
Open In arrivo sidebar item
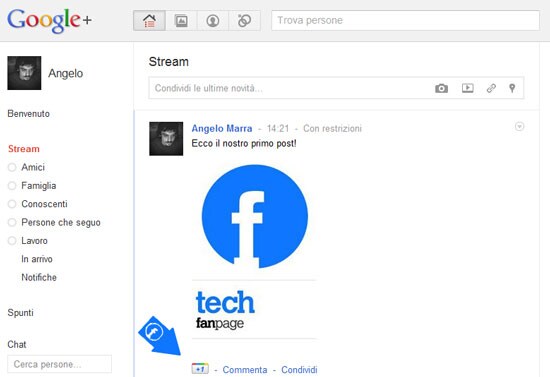click(37, 259)
